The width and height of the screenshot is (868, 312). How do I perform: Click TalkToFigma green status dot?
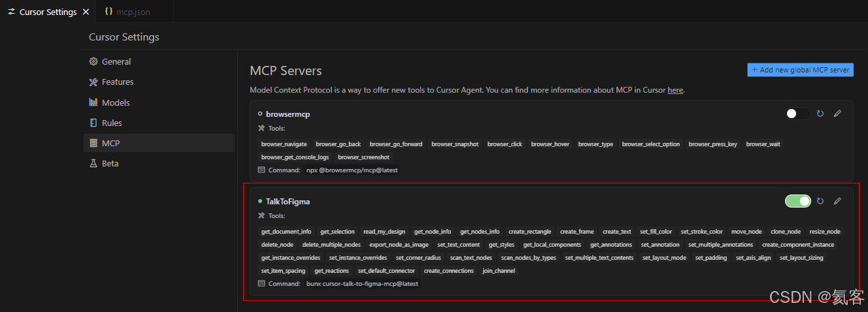[260, 202]
